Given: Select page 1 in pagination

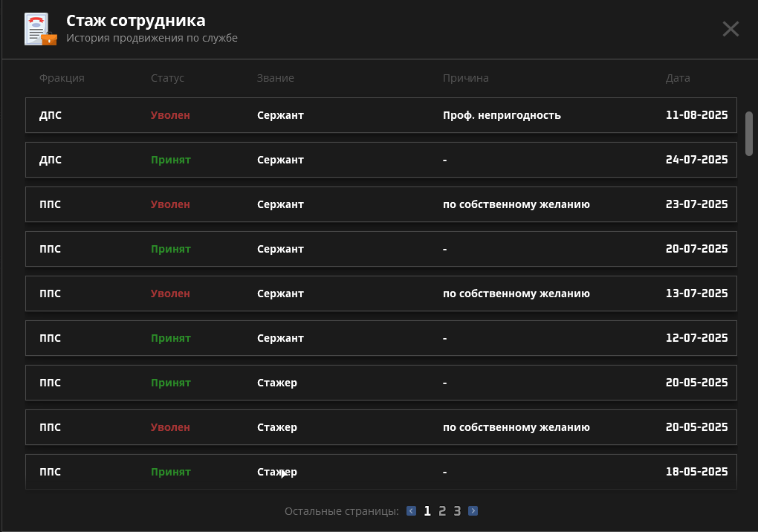Looking at the screenshot, I should [x=427, y=511].
